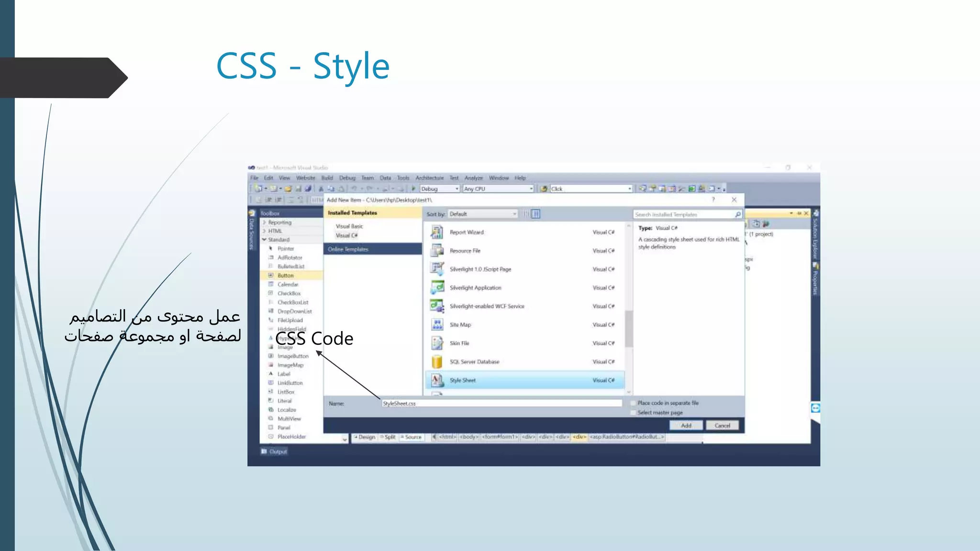The width and height of the screenshot is (980, 551).
Task: Click the TeamViewer quick connect icon
Action: [x=815, y=408]
